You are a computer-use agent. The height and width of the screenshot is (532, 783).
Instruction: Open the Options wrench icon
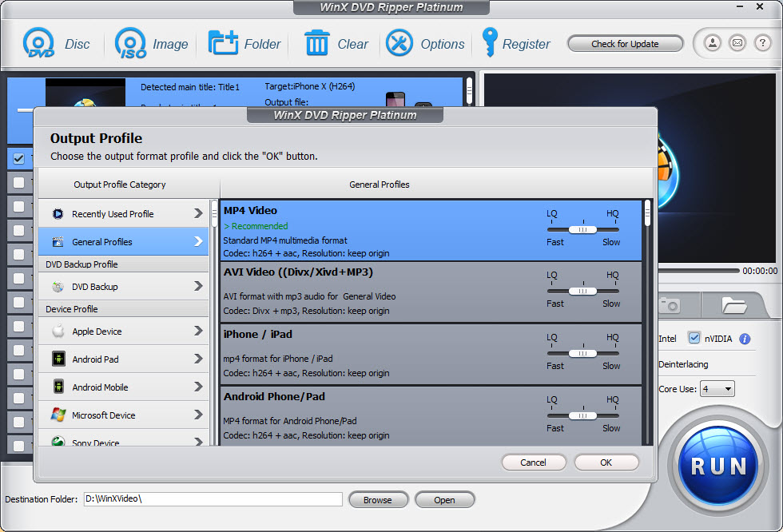click(x=399, y=43)
